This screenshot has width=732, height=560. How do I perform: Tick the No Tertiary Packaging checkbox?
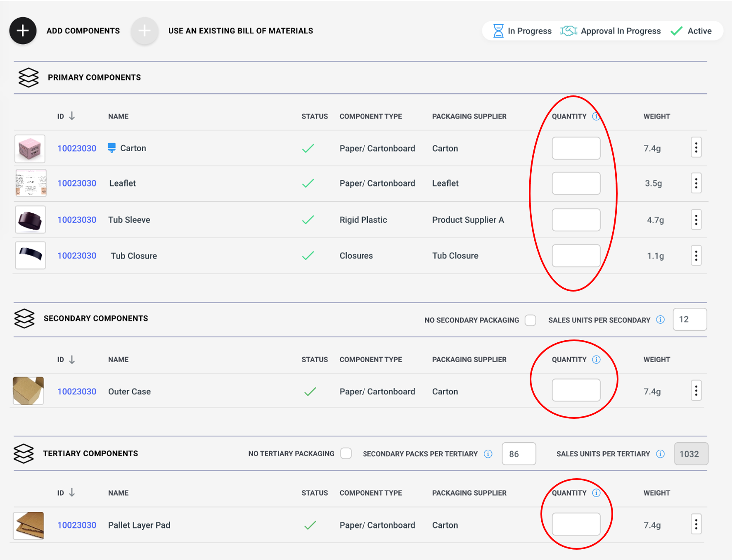tap(346, 453)
